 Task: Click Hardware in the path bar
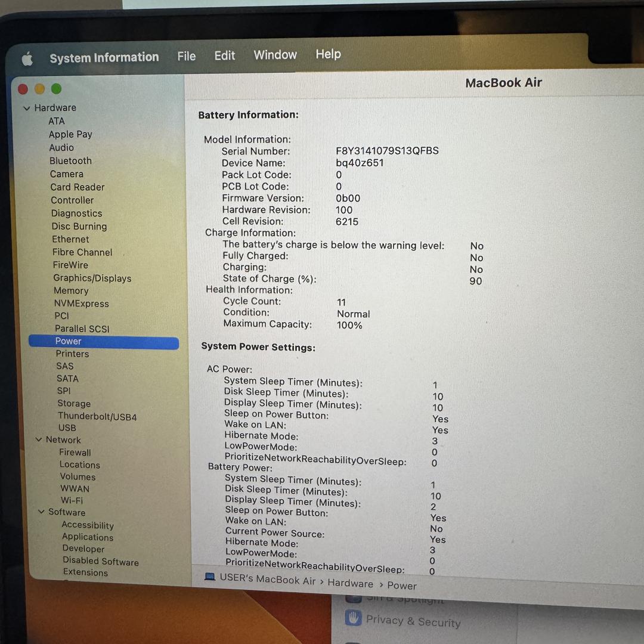351,583
